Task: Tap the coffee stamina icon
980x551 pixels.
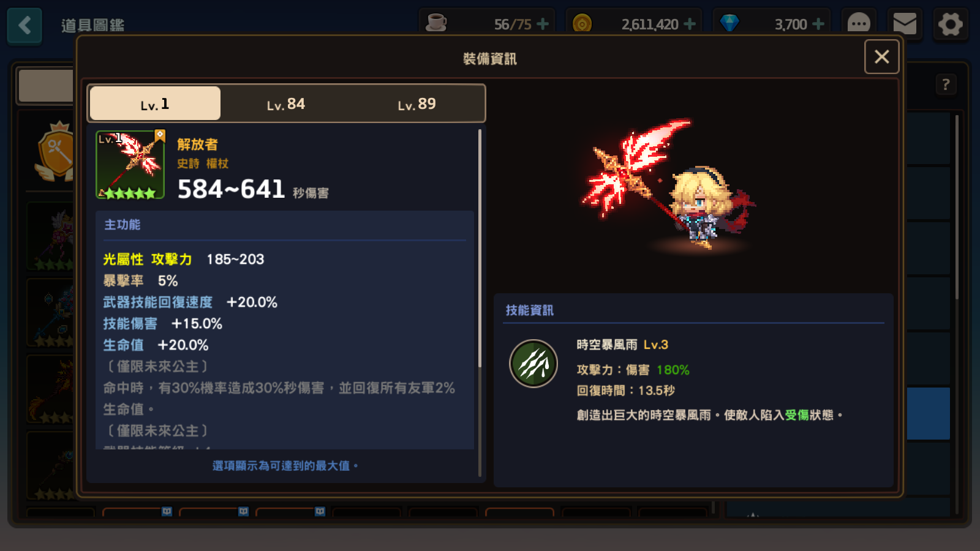Action: point(436,23)
